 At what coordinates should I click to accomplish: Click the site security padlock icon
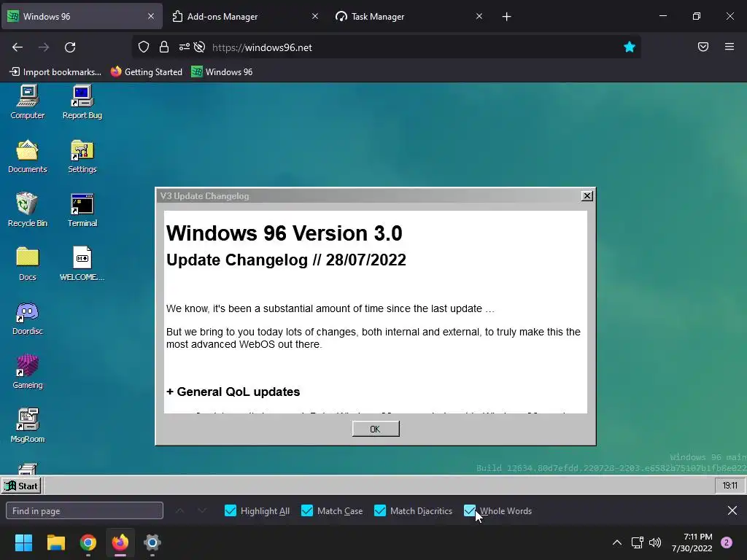[164, 47]
